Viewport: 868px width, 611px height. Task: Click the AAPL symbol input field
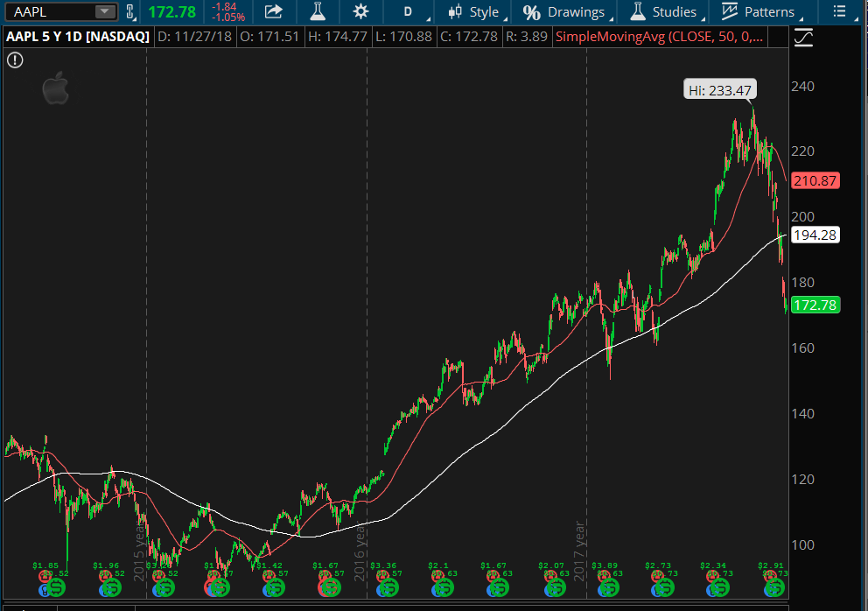coord(59,11)
